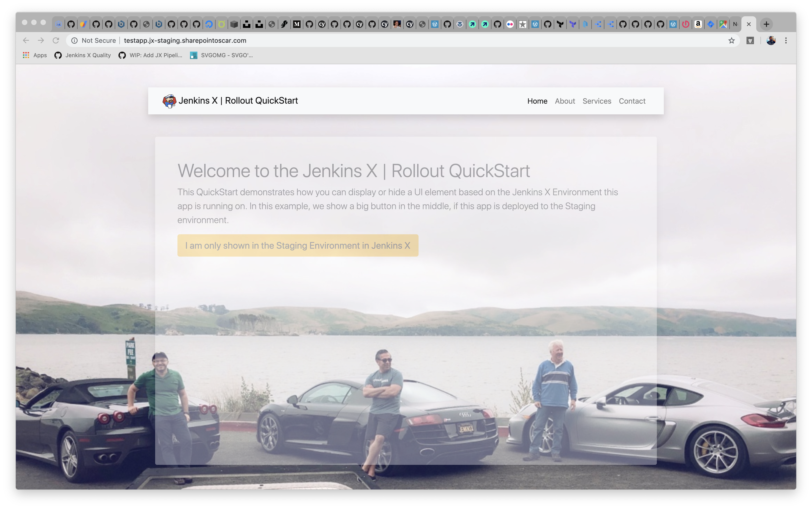
Task: Open a new tab with the plus button
Action: (766, 24)
